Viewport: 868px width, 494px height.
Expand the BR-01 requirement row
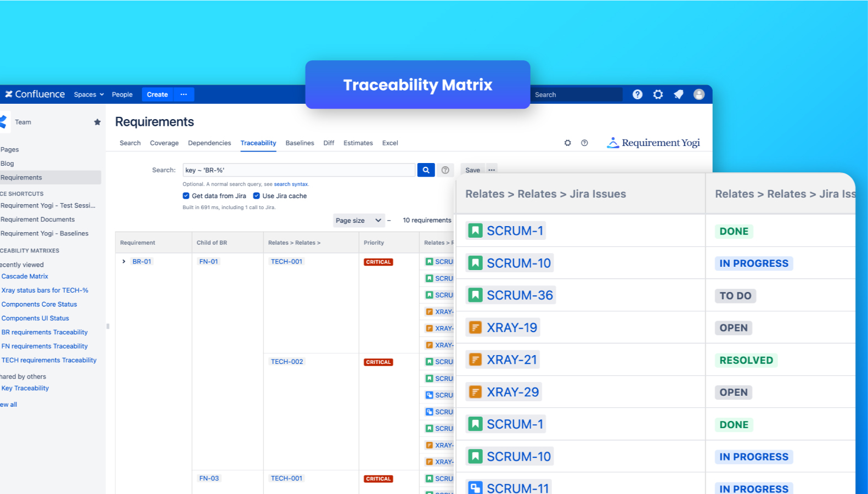pyautogui.click(x=124, y=261)
